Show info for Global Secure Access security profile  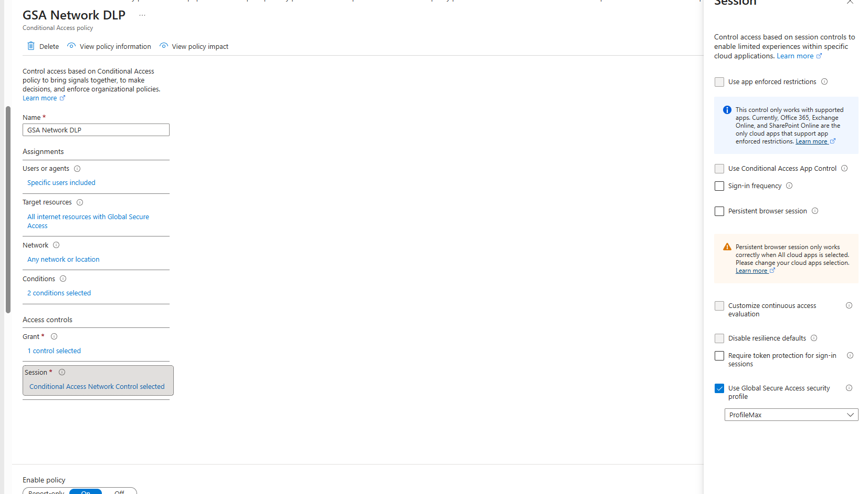point(849,388)
